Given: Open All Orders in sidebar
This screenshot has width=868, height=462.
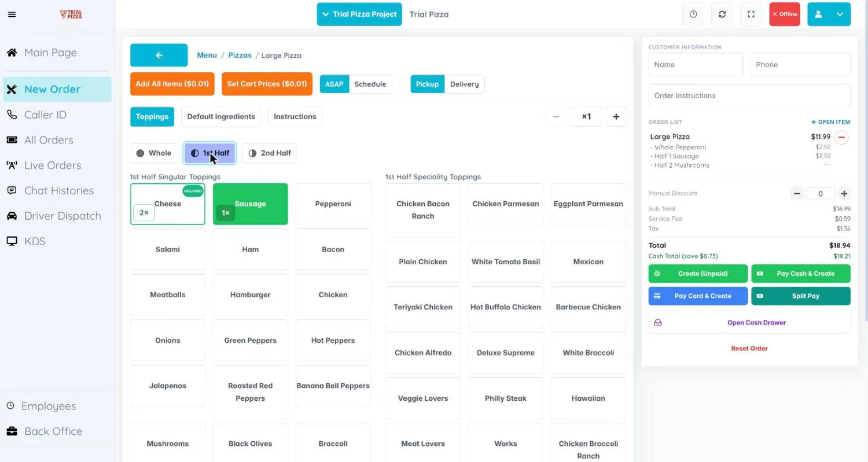Looking at the screenshot, I should coord(56,140).
